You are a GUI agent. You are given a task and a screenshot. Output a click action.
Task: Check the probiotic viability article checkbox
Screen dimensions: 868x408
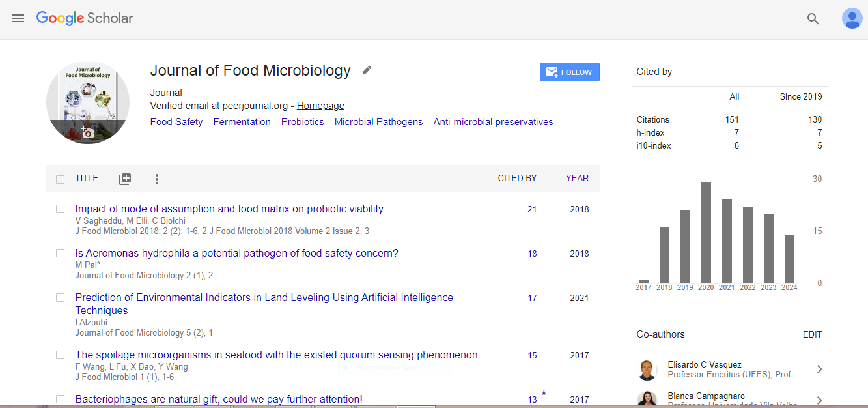[x=61, y=209]
